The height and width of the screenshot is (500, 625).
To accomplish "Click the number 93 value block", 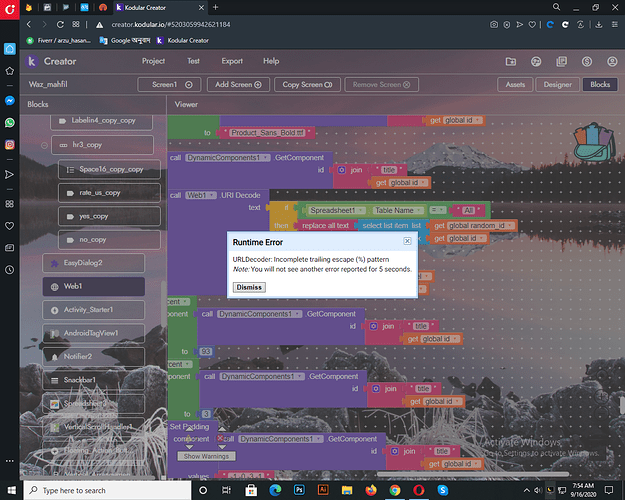I will pos(206,351).
